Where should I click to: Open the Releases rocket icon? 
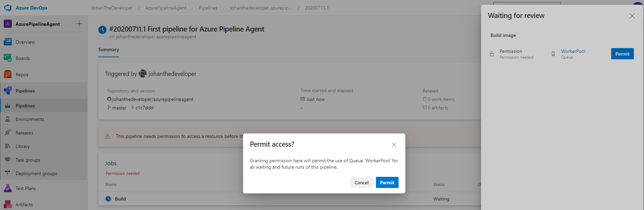click(x=8, y=133)
